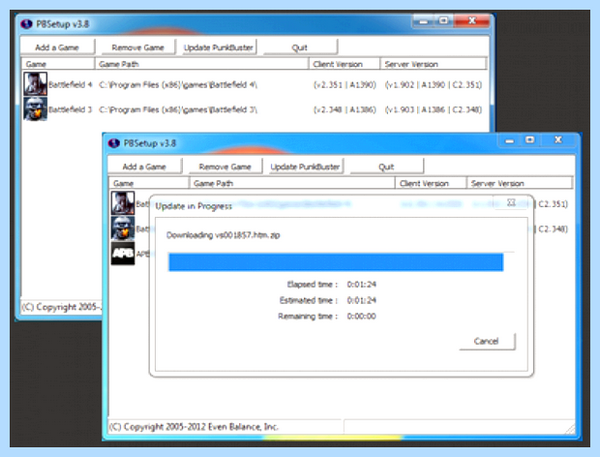Screen dimensions: 600x457
Task: Sort by Game Path column in back window
Action: (x=202, y=64)
